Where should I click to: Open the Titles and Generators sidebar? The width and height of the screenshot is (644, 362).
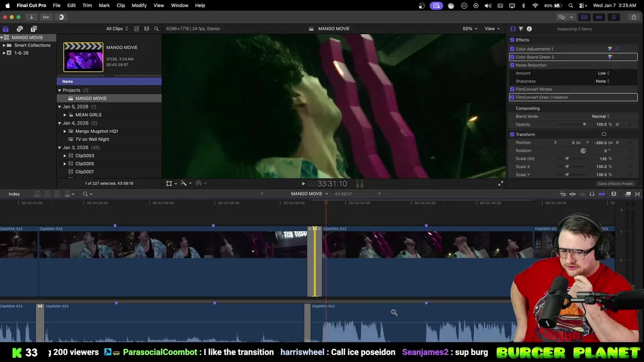click(34, 29)
